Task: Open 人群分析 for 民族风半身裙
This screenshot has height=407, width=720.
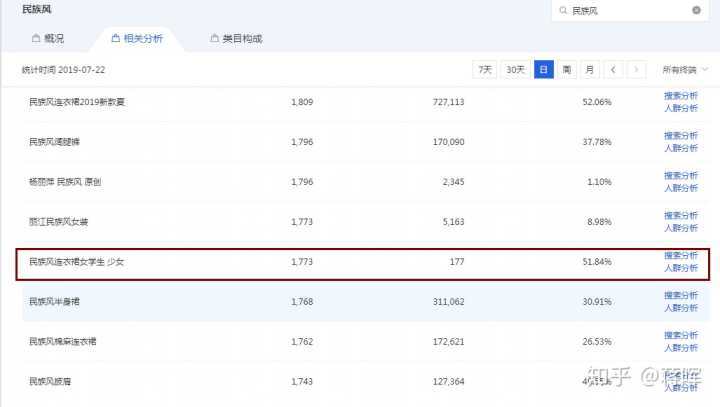Action: 681,308
